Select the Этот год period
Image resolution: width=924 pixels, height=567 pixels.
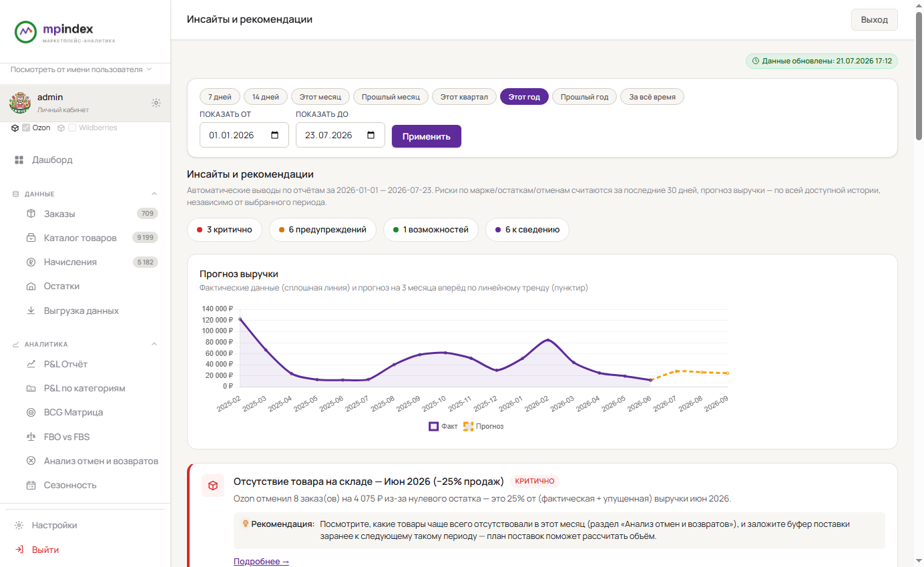[x=524, y=97]
